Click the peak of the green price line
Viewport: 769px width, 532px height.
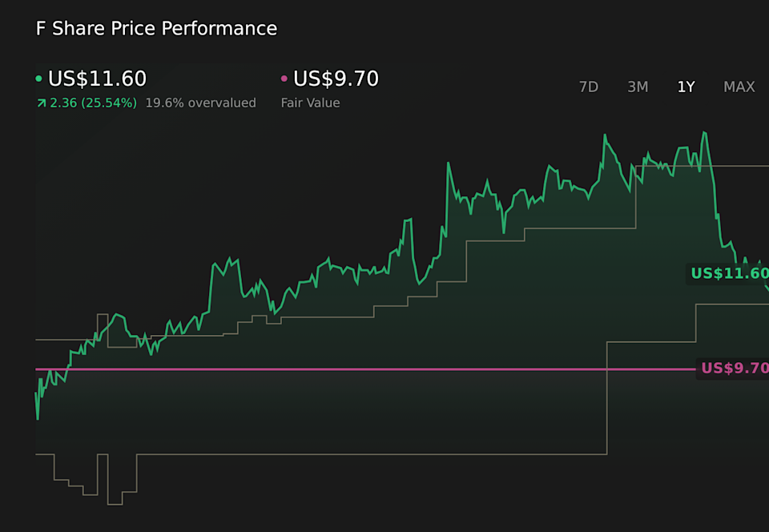[x=705, y=132]
